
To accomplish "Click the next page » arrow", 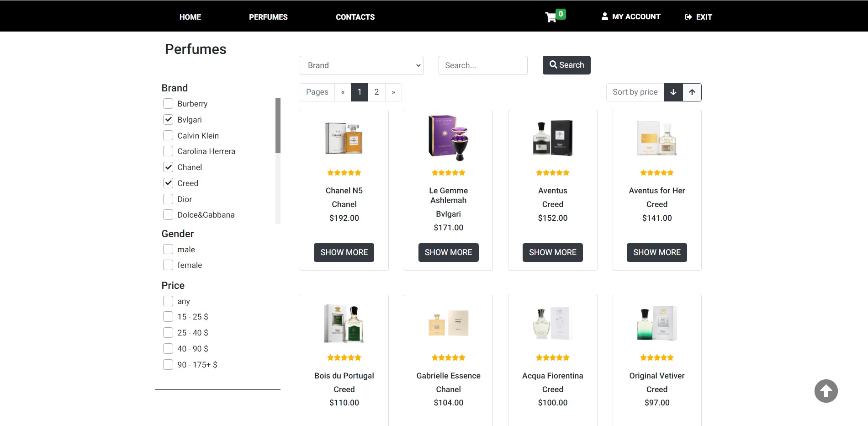I will (393, 92).
